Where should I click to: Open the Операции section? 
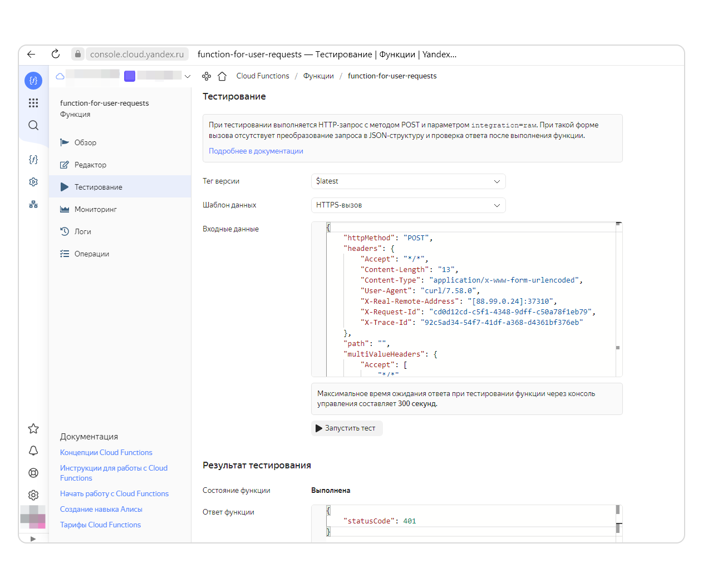tap(120, 254)
